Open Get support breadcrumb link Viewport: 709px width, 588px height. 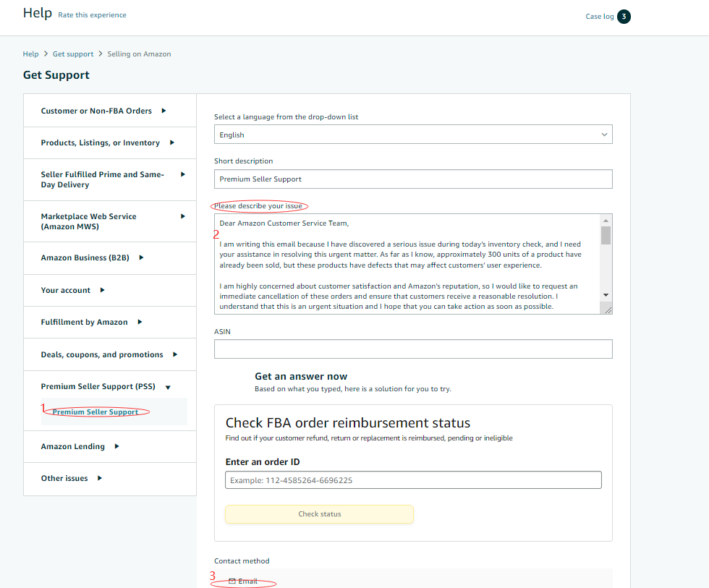click(73, 54)
